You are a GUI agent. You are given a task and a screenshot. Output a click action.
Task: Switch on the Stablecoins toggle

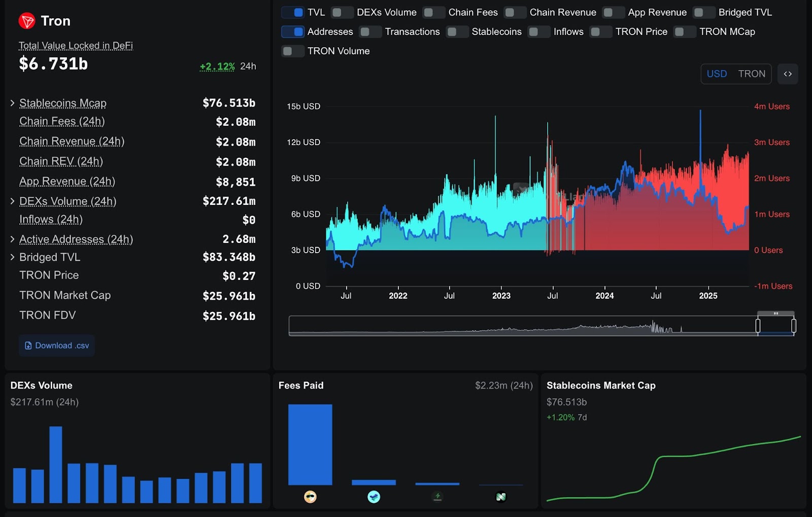[x=457, y=31]
